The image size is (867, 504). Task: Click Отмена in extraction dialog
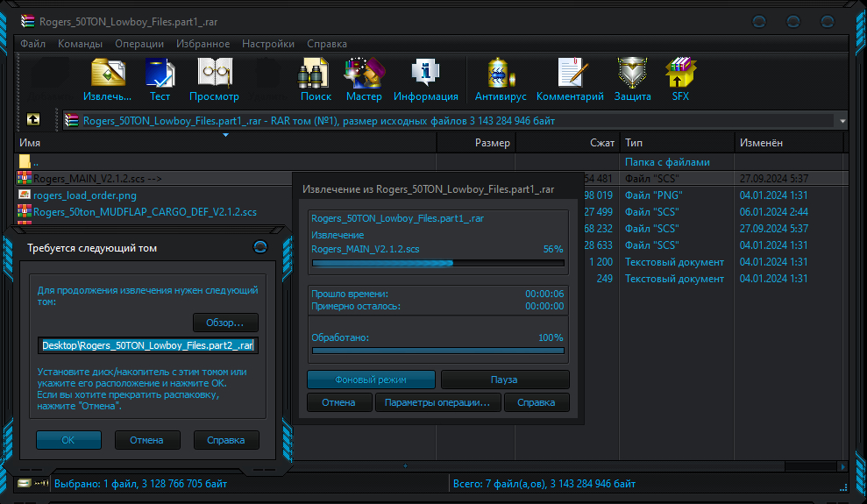click(339, 402)
